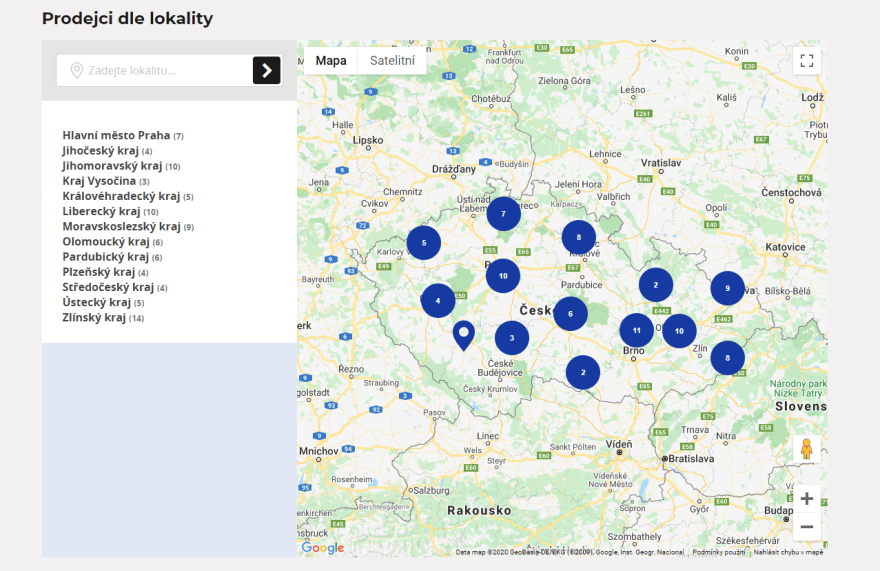Open cluster marker 7 near Ústí nad Labem
The width and height of the screenshot is (880, 571).
(x=503, y=214)
